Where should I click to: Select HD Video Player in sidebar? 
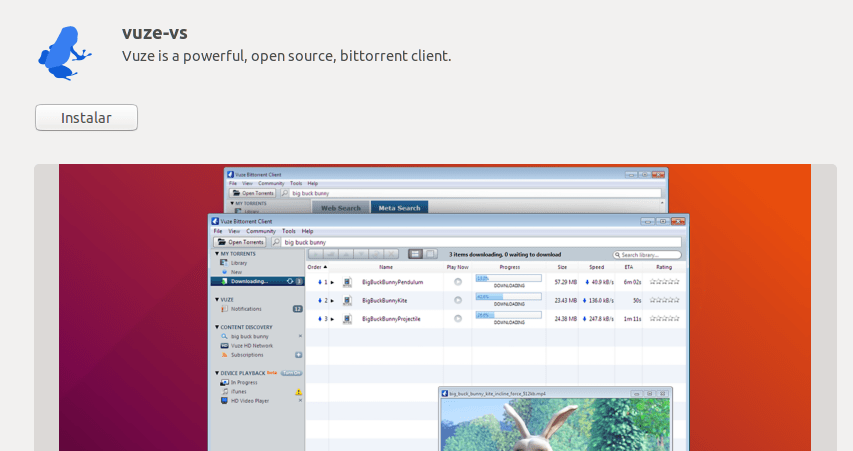249,401
